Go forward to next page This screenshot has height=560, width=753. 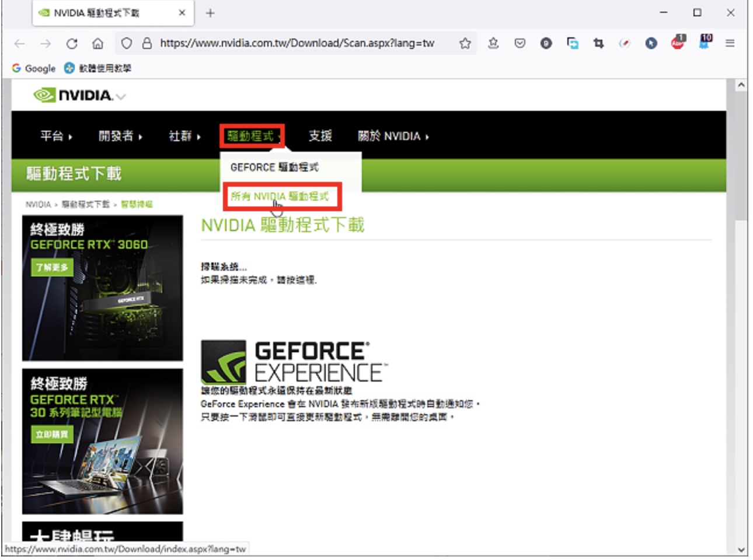[x=46, y=43]
